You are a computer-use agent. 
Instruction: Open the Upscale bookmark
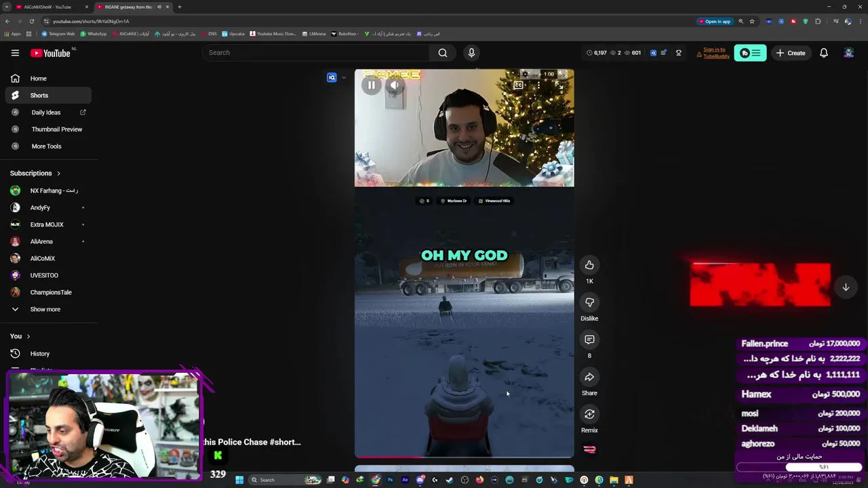coord(233,34)
